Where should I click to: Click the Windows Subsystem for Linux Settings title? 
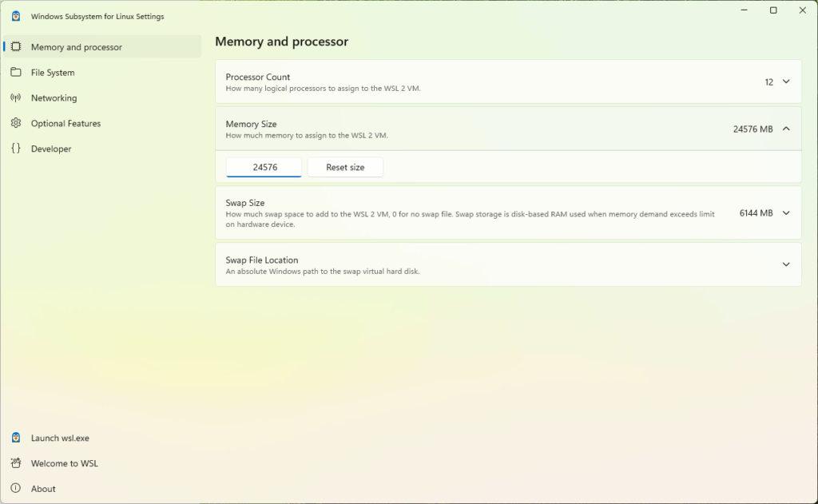tap(97, 16)
